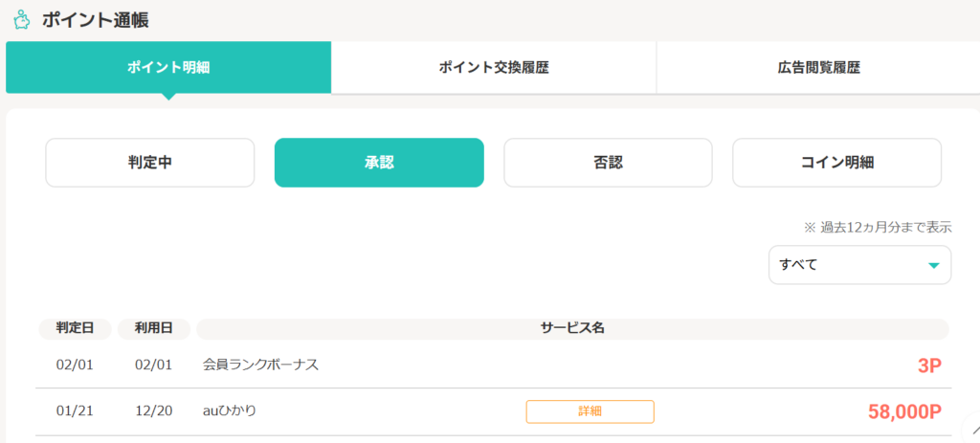Click the 58,000P point amount
This screenshot has width=980, height=443.
click(904, 412)
